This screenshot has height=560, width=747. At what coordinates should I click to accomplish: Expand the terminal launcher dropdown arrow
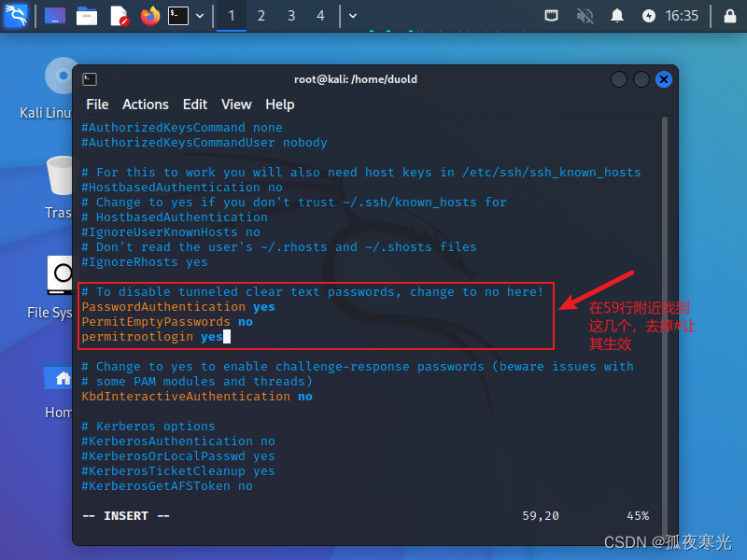point(200,15)
